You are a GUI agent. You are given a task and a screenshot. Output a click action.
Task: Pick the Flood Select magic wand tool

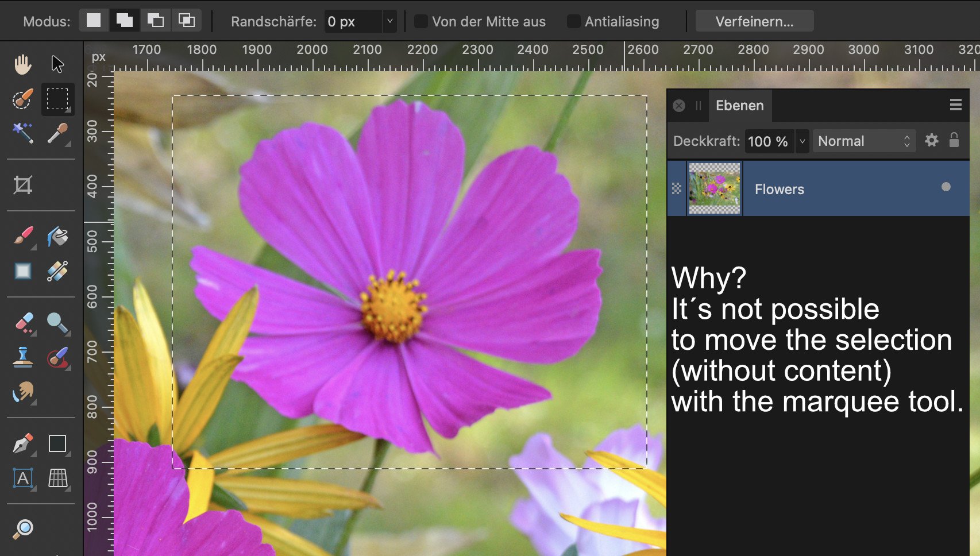point(23,133)
